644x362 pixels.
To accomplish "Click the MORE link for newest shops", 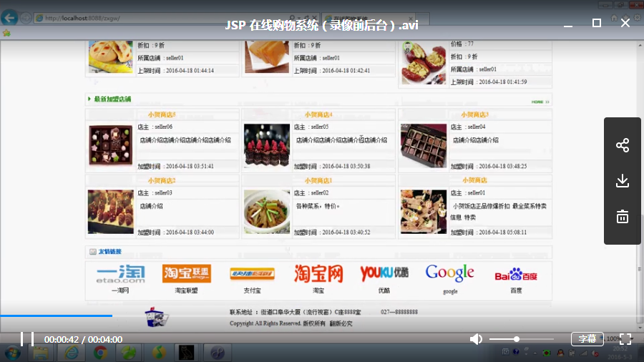I will point(540,102).
